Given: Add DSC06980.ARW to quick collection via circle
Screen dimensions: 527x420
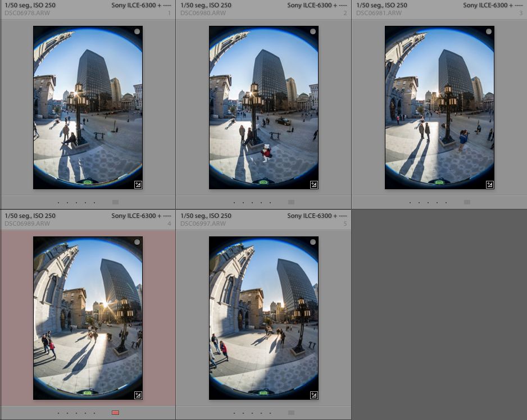Looking at the screenshot, I should [x=313, y=32].
